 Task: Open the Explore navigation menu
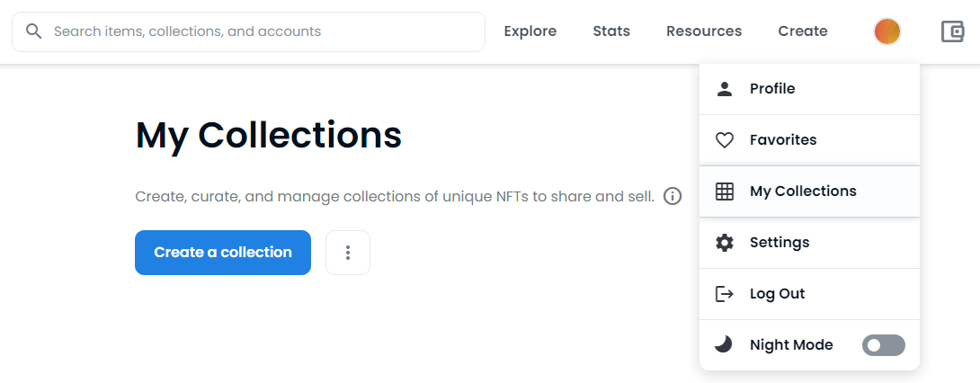tap(530, 31)
